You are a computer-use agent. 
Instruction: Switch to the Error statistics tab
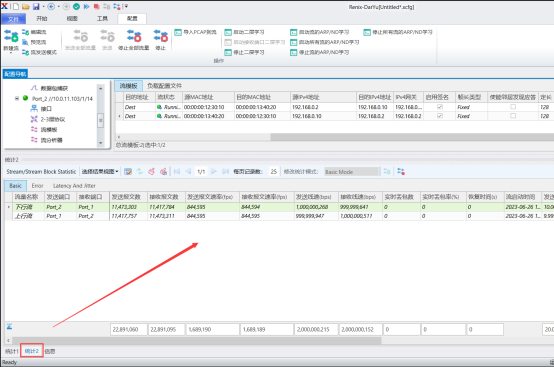coord(37,186)
